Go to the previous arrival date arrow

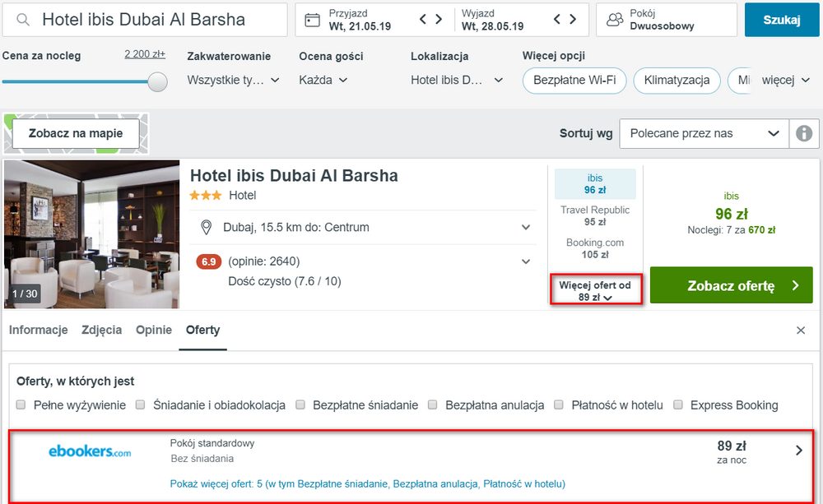(423, 20)
